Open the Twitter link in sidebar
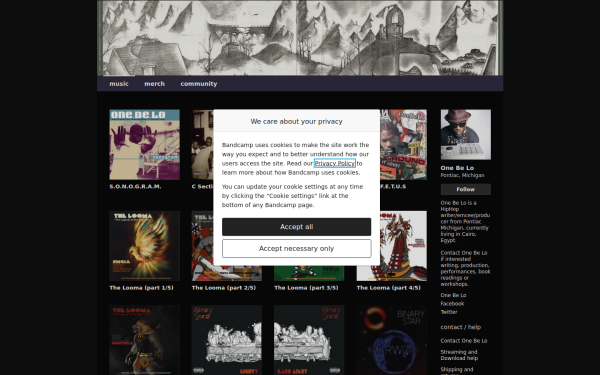The height and width of the screenshot is (375, 600). pos(449,312)
